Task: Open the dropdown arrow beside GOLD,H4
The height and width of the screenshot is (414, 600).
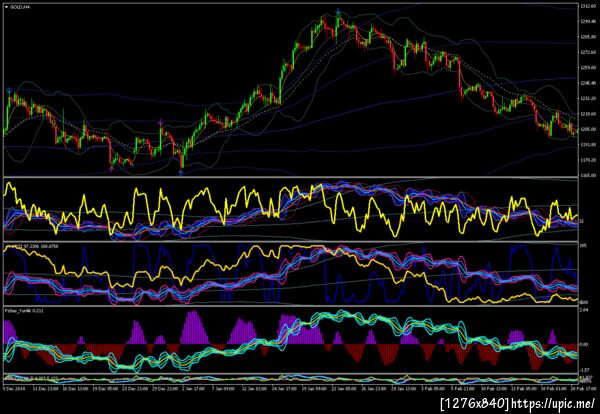Action: 7,7
